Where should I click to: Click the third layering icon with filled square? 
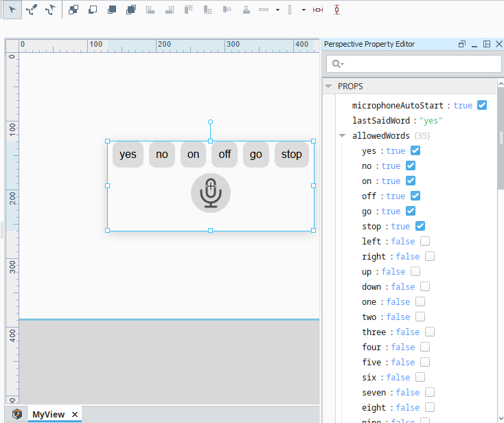point(112,10)
